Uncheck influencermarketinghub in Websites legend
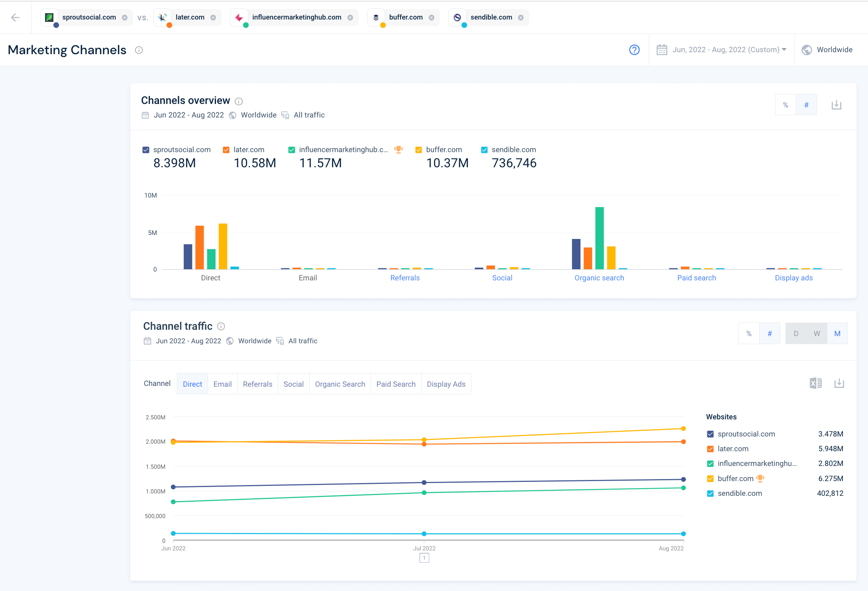Screen dimensions: 868x591 click(x=710, y=464)
